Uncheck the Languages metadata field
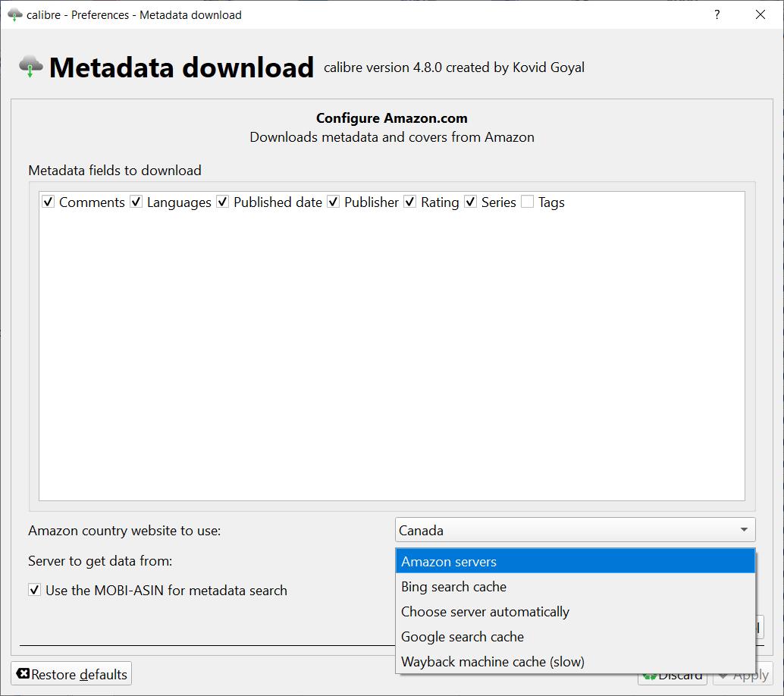784x696 pixels. [136, 202]
